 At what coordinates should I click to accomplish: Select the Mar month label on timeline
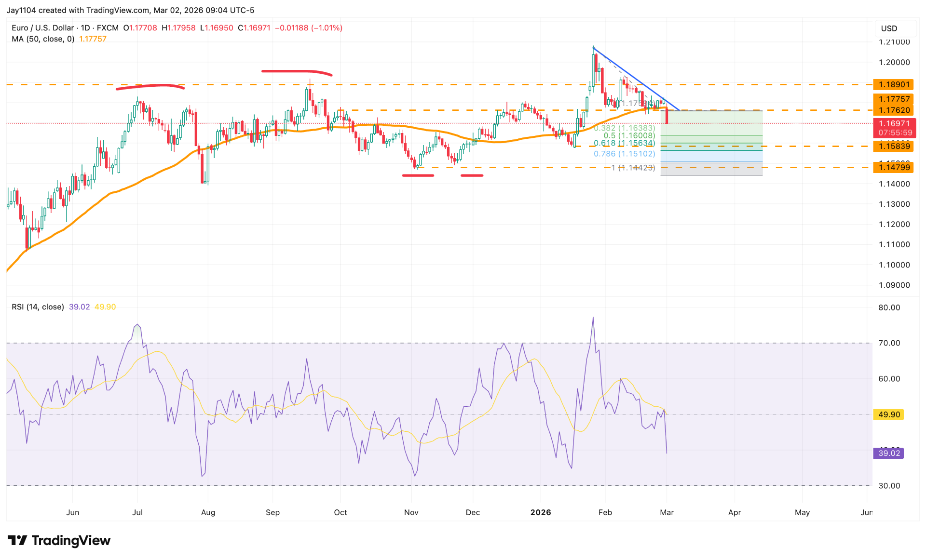[667, 513]
